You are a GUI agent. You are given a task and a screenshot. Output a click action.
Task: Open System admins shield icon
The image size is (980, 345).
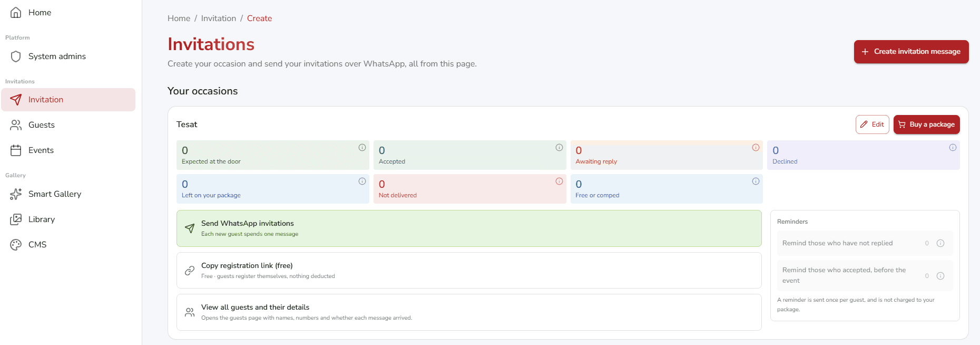[16, 56]
